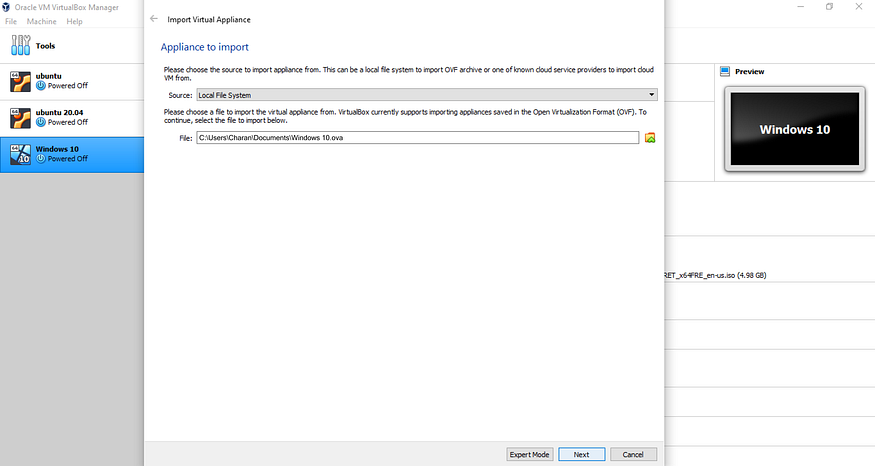This screenshot has height=466, width=875.
Task: Click the Windows 10 name label in sidebar
Action: pyautogui.click(x=57, y=149)
